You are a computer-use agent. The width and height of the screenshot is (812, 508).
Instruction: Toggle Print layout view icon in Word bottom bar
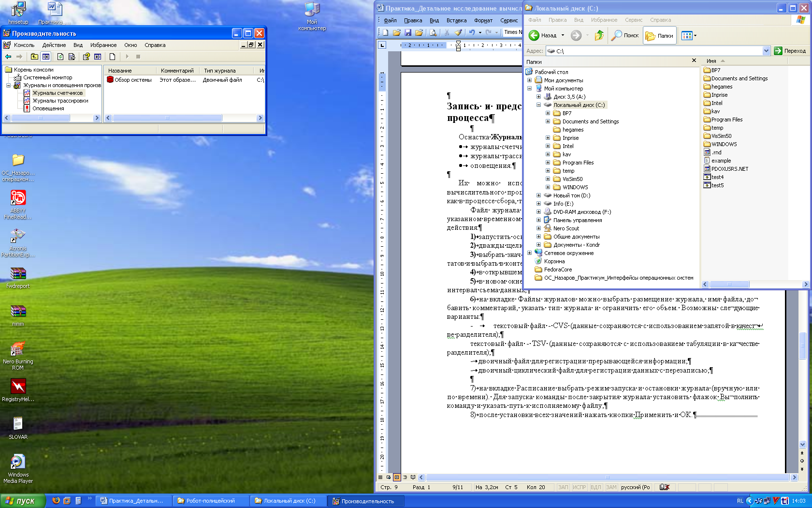tap(397, 477)
